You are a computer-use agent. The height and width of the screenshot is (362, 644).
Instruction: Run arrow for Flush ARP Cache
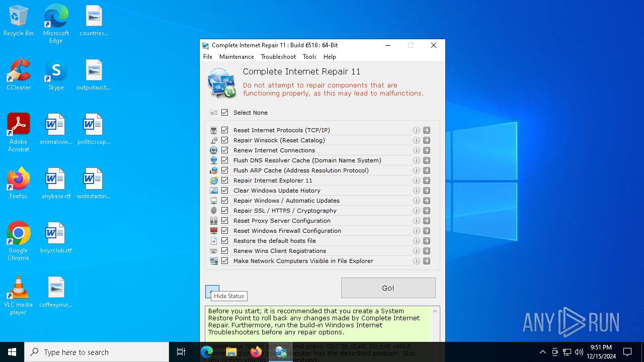427,170
